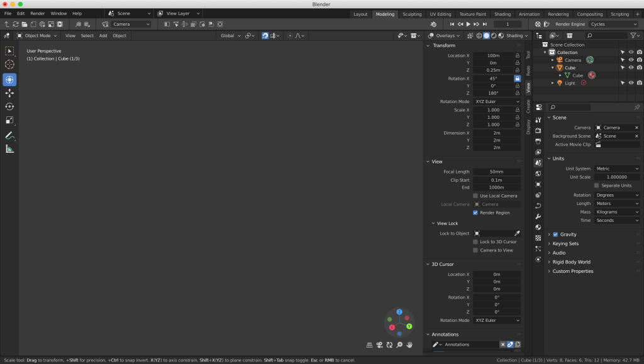Activate the Move tool
The width and height of the screenshot is (644, 364).
(x=9, y=93)
